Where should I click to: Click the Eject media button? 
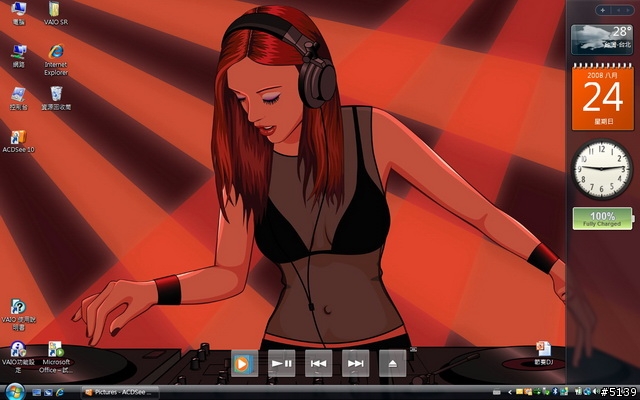click(x=392, y=363)
